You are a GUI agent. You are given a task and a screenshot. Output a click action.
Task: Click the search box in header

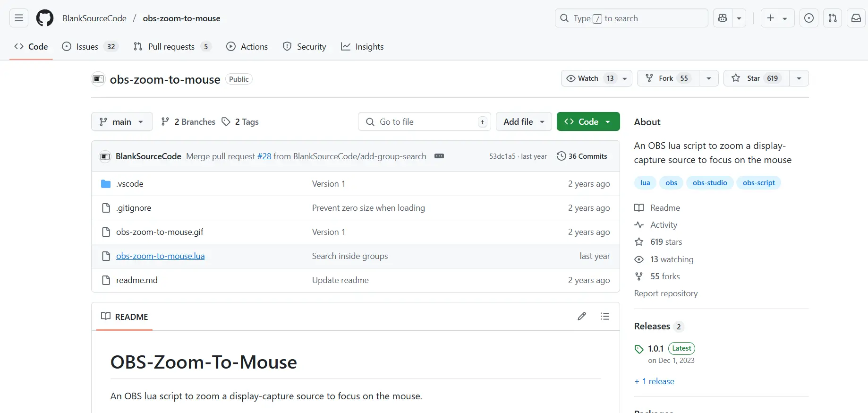point(631,18)
